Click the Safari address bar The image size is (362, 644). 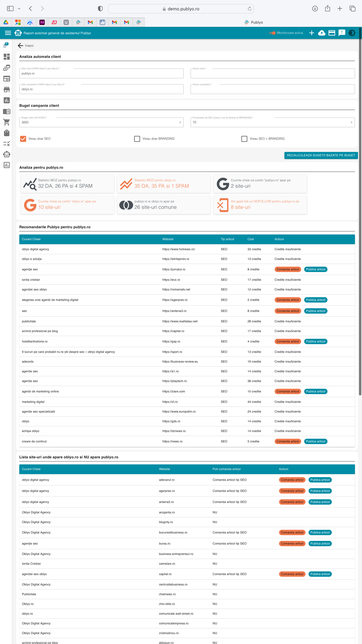[x=181, y=9]
